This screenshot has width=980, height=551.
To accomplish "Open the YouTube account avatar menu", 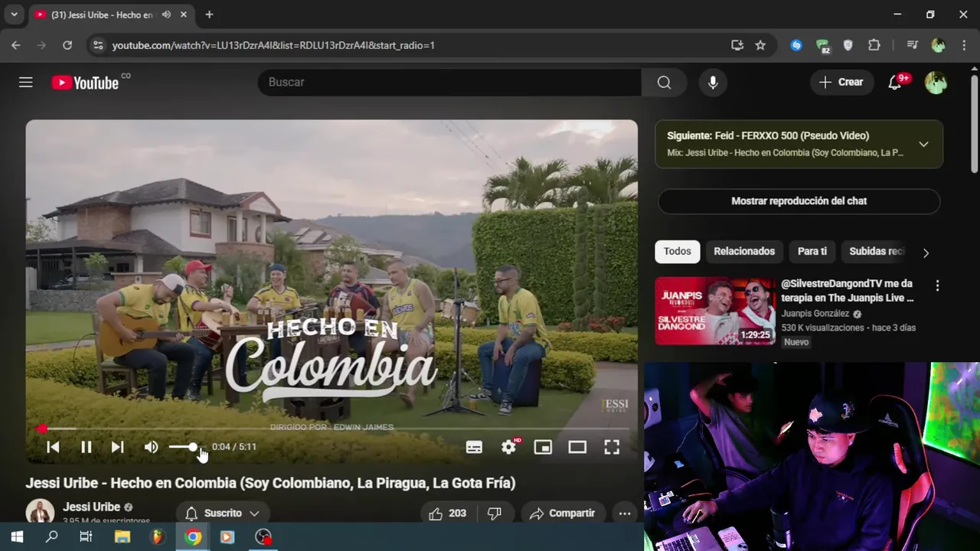I will [936, 82].
